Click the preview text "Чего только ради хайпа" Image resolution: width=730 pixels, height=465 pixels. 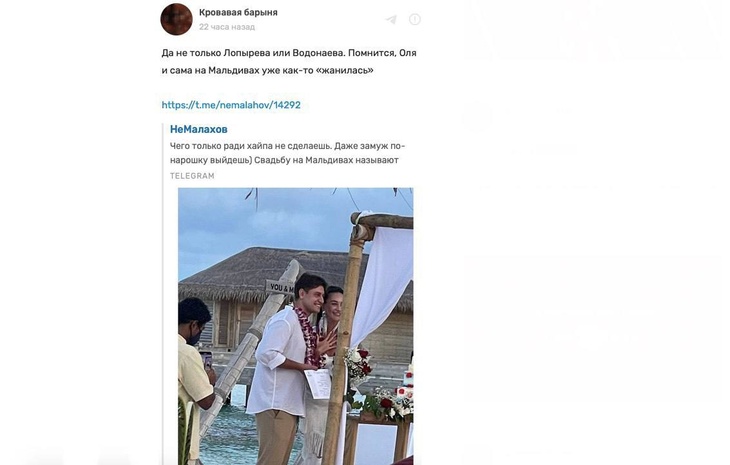tap(287, 145)
